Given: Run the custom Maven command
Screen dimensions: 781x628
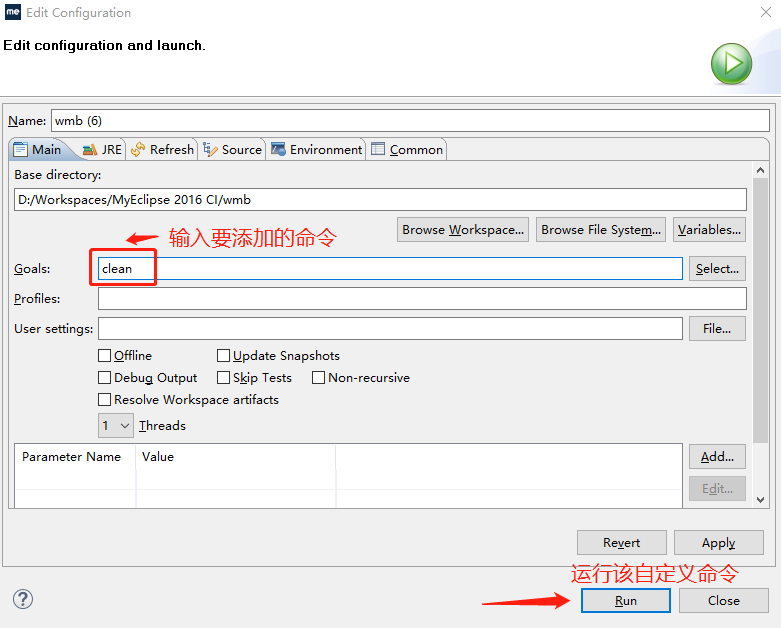Looking at the screenshot, I should (626, 601).
